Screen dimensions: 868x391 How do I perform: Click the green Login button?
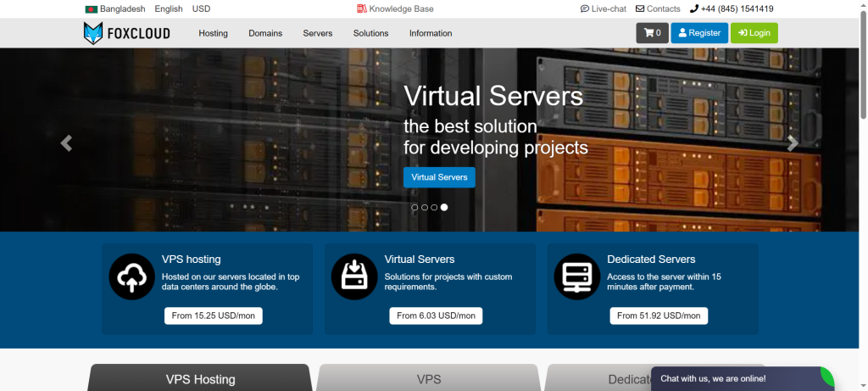(x=754, y=33)
